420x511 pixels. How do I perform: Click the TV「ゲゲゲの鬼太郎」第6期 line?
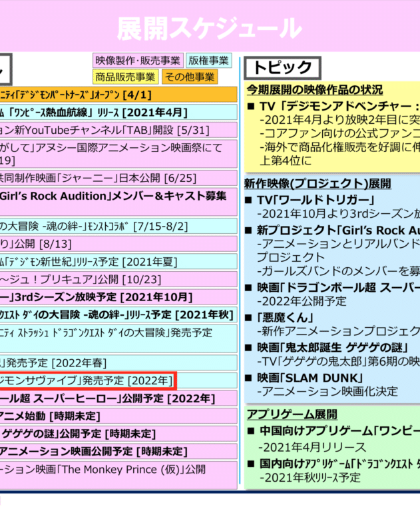pos(338,361)
